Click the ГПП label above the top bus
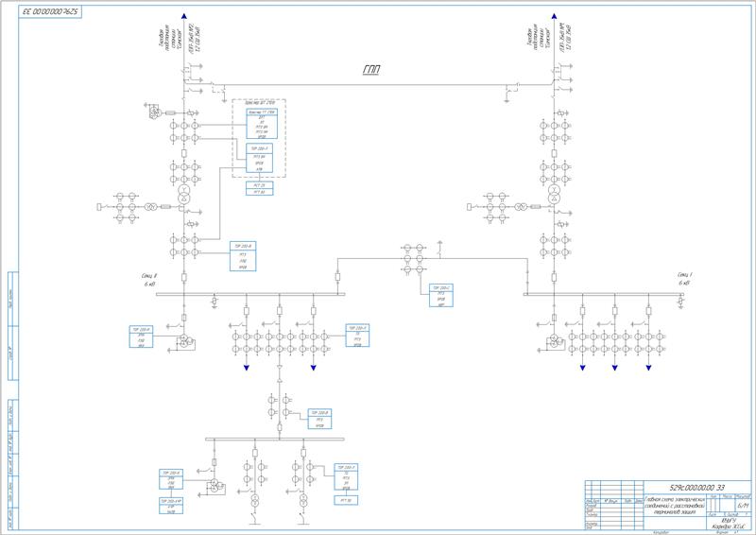 point(371,70)
